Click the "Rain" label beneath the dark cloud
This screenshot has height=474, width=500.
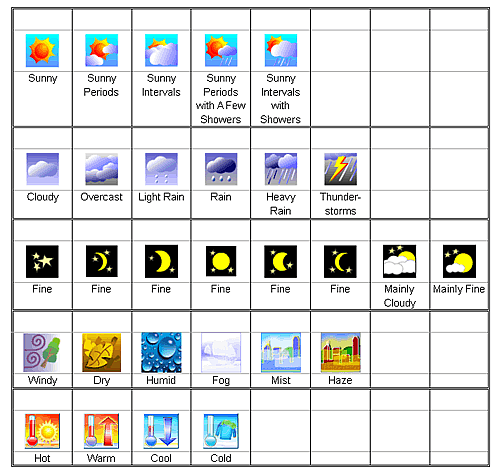(221, 197)
